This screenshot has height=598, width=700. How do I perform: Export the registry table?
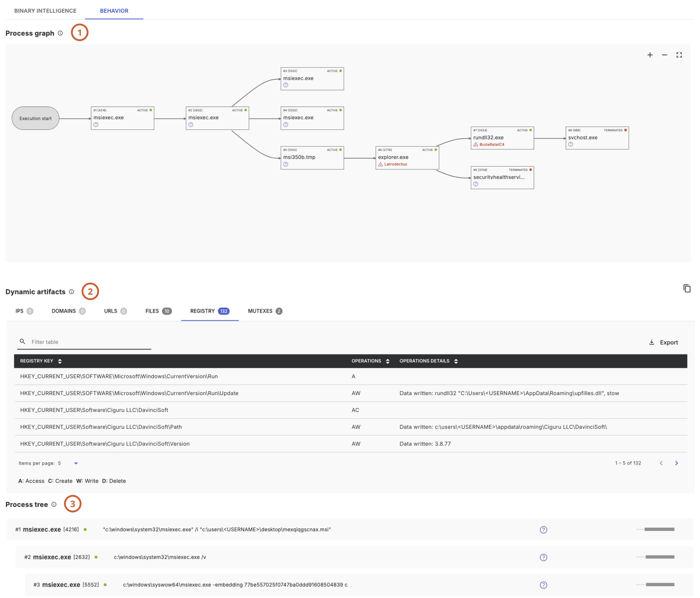tap(664, 343)
